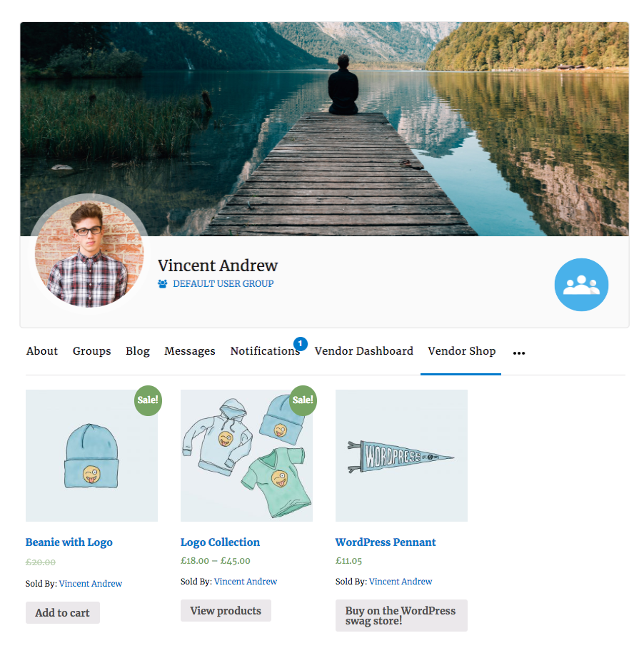Open the About tab
This screenshot has width=644, height=653.
click(42, 351)
